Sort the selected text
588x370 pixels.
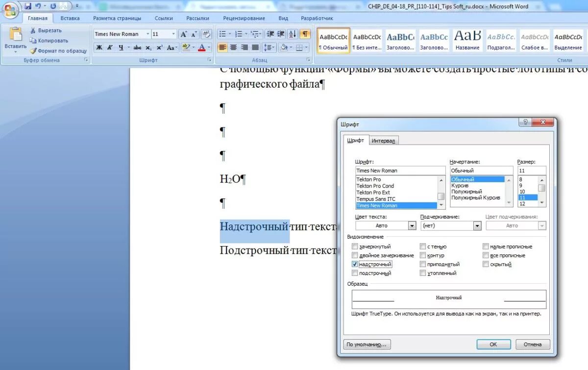pos(293,34)
